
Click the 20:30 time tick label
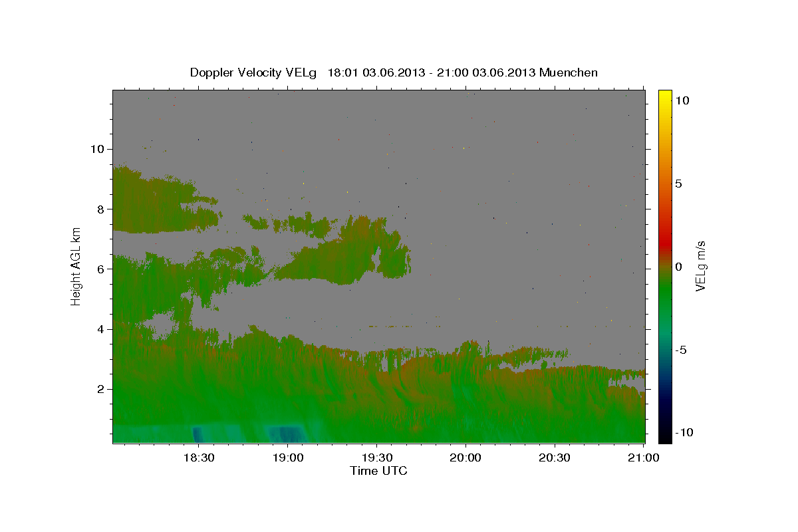pos(555,458)
